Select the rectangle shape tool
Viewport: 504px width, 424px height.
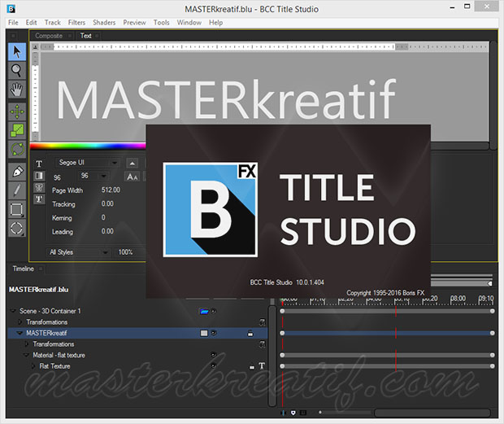(x=17, y=209)
